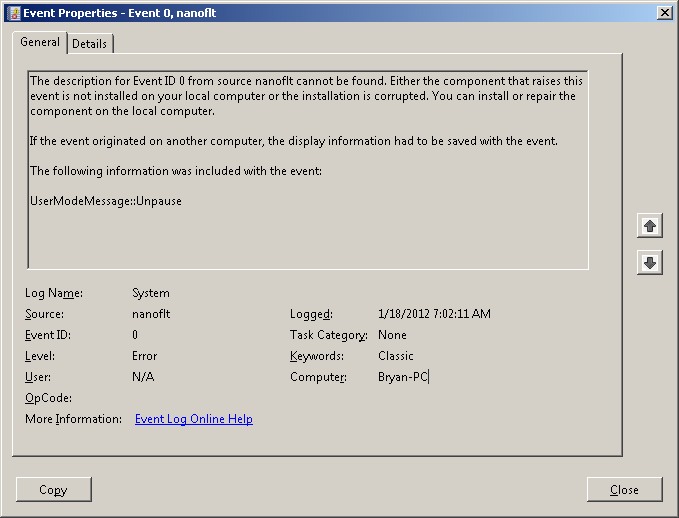This screenshot has width=679, height=518.
Task: Select the Level value Error
Action: [145, 356]
